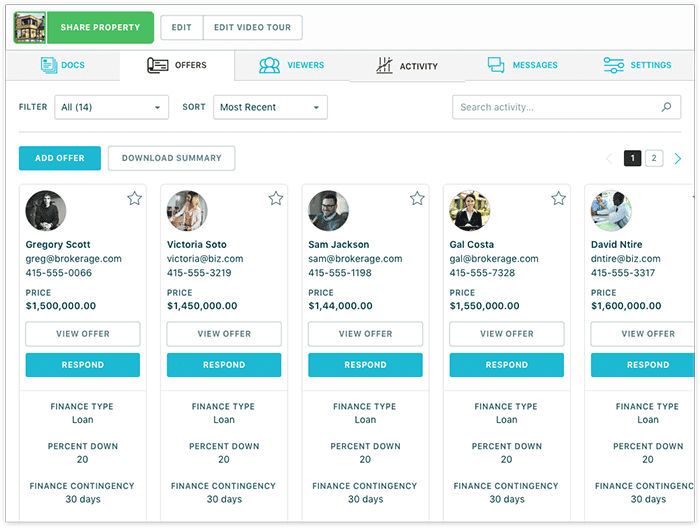Open the Edit Video Tour option
This screenshot has width=700, height=528.
pyautogui.click(x=252, y=28)
